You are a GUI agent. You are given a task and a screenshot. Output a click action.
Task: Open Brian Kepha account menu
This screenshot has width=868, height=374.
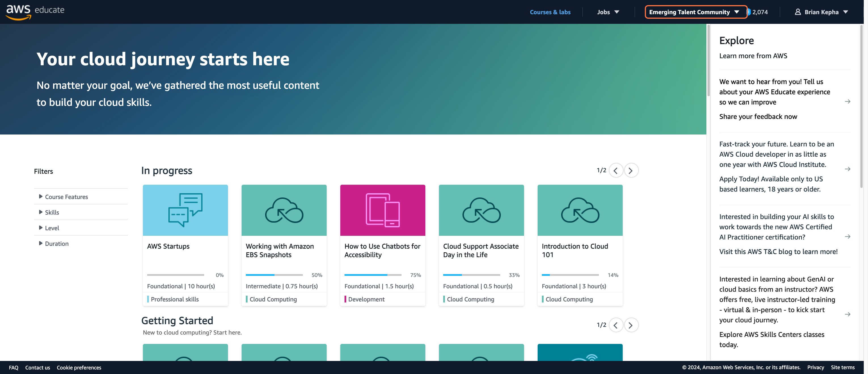(x=821, y=12)
